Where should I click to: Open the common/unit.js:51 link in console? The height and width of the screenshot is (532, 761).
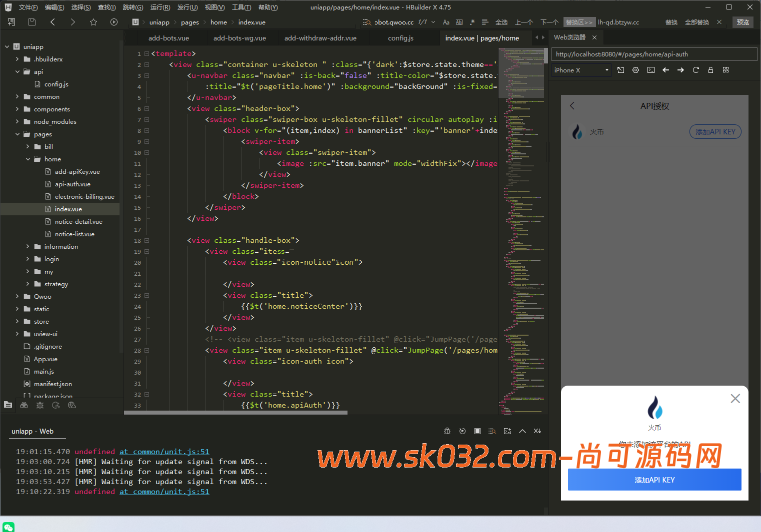164,452
